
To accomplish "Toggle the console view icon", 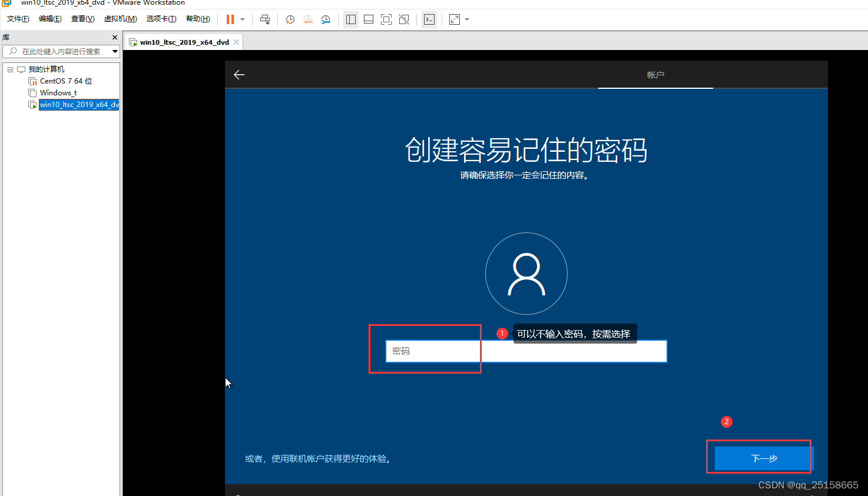I will [x=429, y=19].
